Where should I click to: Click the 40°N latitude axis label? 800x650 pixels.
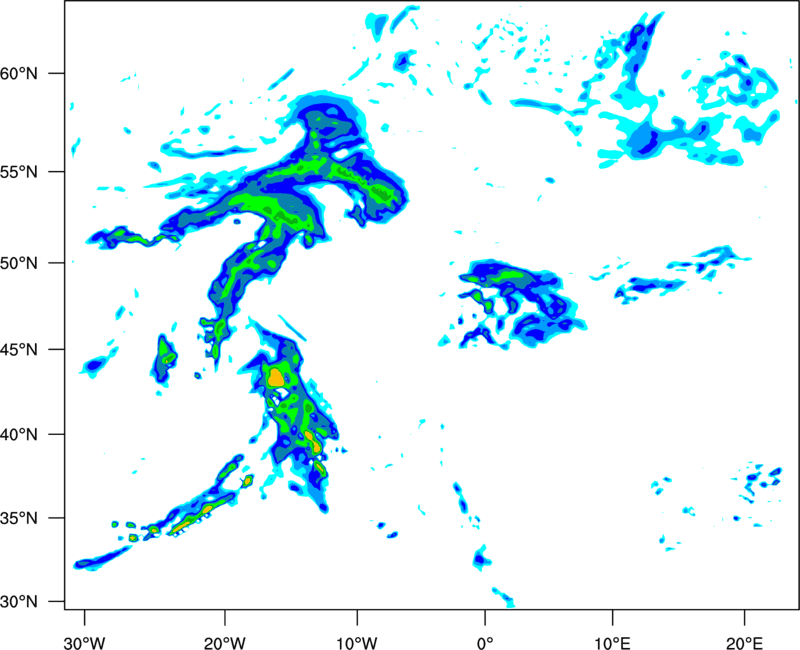pyautogui.click(x=19, y=435)
